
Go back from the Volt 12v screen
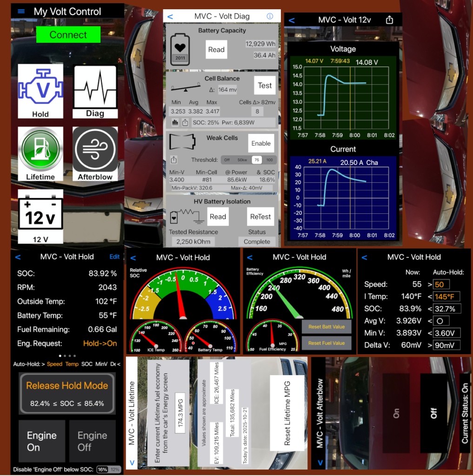(x=292, y=20)
